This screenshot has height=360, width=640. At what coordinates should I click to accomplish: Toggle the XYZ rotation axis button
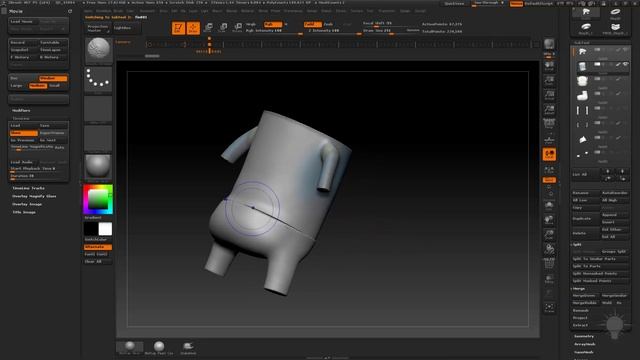(549, 180)
